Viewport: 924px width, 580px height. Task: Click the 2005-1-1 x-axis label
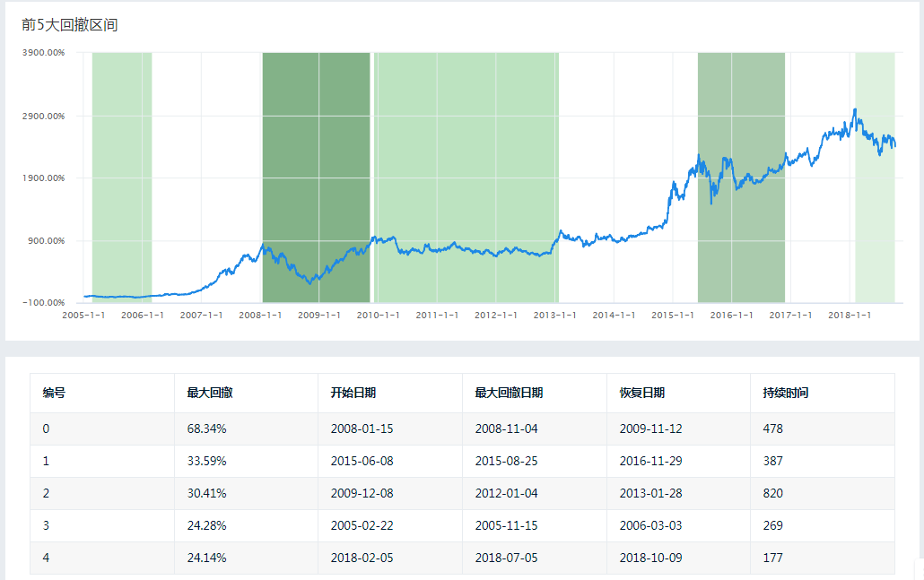pos(83,315)
